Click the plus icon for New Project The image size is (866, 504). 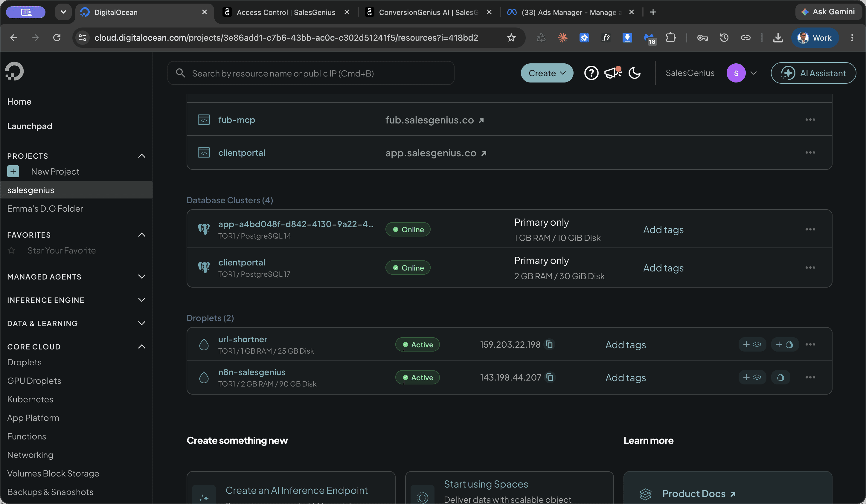[13, 171]
